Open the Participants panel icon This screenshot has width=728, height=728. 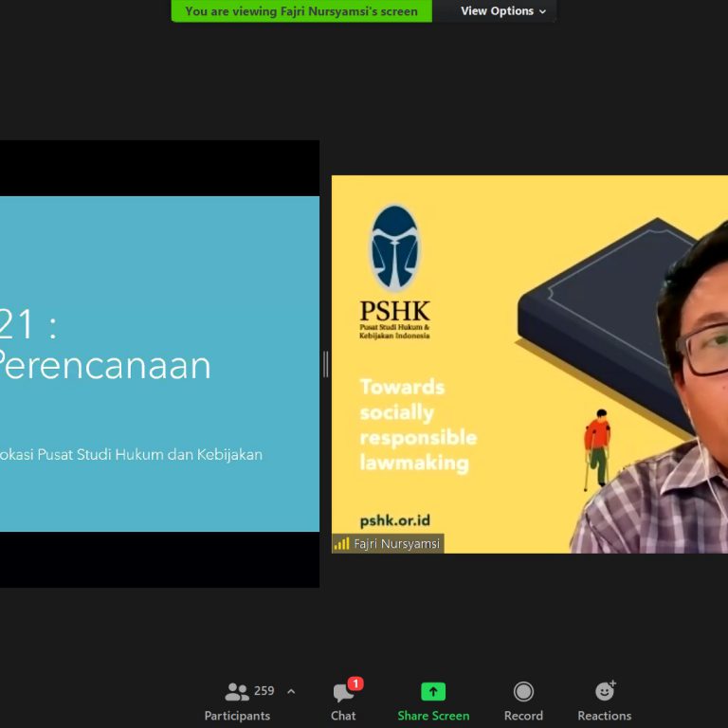(x=236, y=692)
